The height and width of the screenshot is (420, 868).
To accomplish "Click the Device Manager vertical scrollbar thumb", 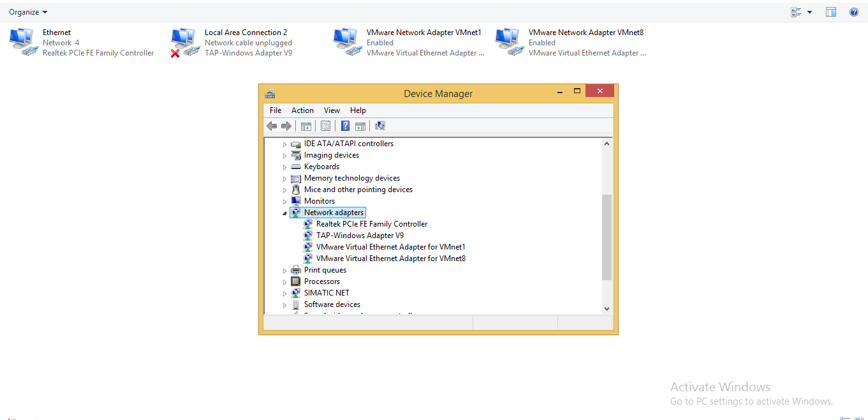I will 607,237.
